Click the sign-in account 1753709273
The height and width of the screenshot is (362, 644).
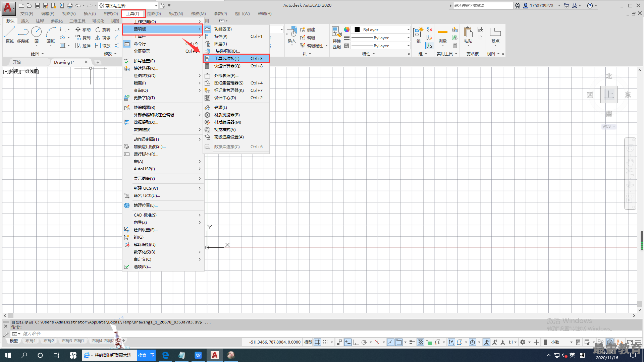tap(538, 5)
